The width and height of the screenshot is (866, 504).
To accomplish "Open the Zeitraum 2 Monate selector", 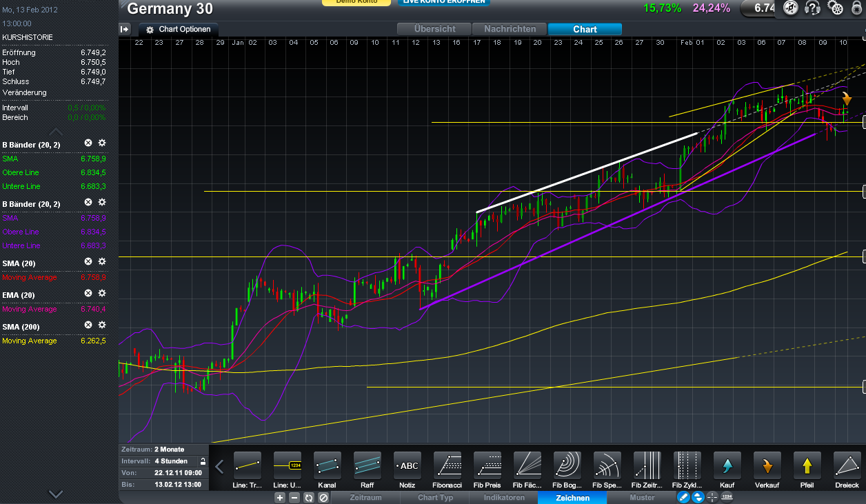I will point(164,450).
